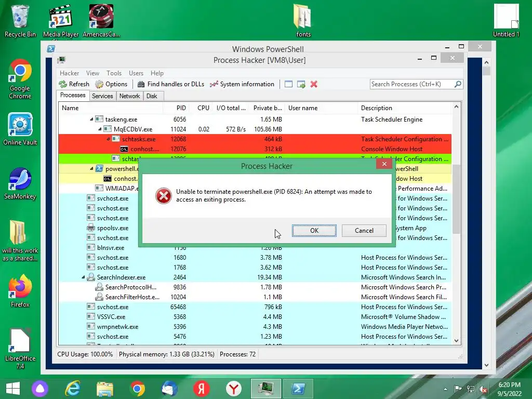Select the wmpnetwk.exe process
This screenshot has width=532, height=399.
tap(255, 327)
